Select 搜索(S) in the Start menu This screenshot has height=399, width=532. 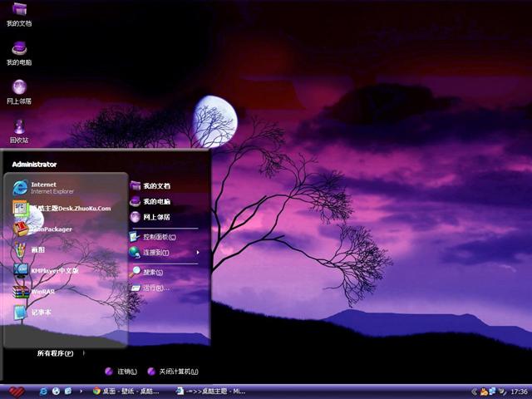(152, 272)
